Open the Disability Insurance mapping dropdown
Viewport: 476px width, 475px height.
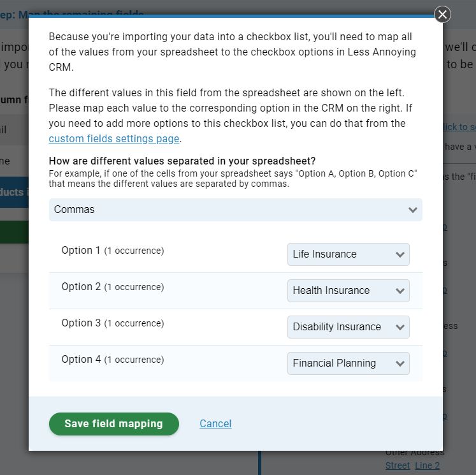pos(348,327)
